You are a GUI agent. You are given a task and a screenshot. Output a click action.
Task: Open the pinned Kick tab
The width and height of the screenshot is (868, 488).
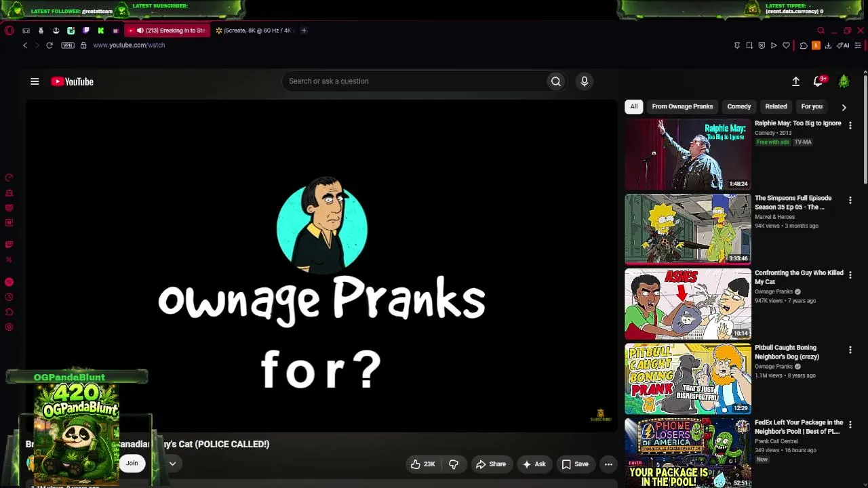click(x=100, y=30)
